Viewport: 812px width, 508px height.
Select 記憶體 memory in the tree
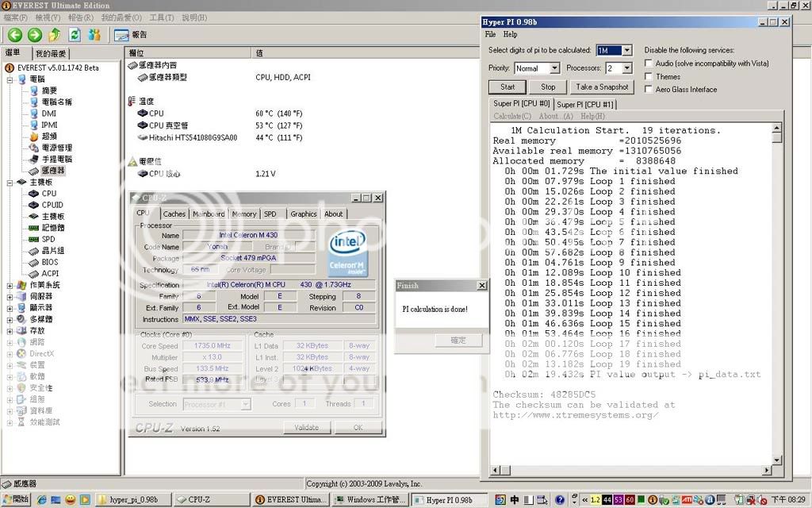(x=53, y=228)
